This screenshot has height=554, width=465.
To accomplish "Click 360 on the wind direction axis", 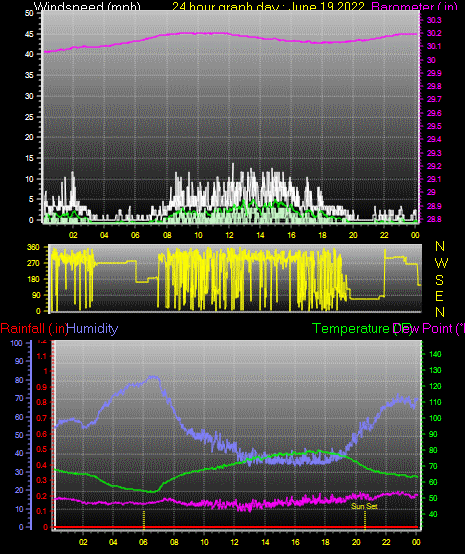I will 33,247.
